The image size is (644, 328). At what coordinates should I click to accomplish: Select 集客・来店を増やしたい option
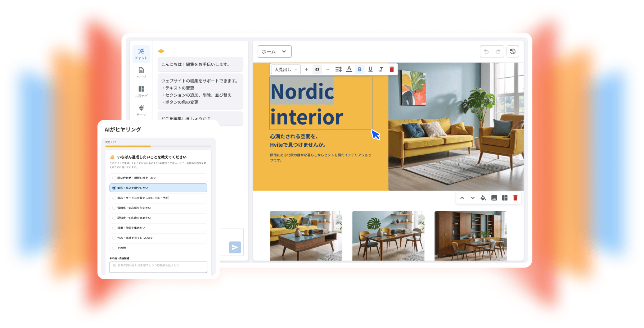(158, 188)
